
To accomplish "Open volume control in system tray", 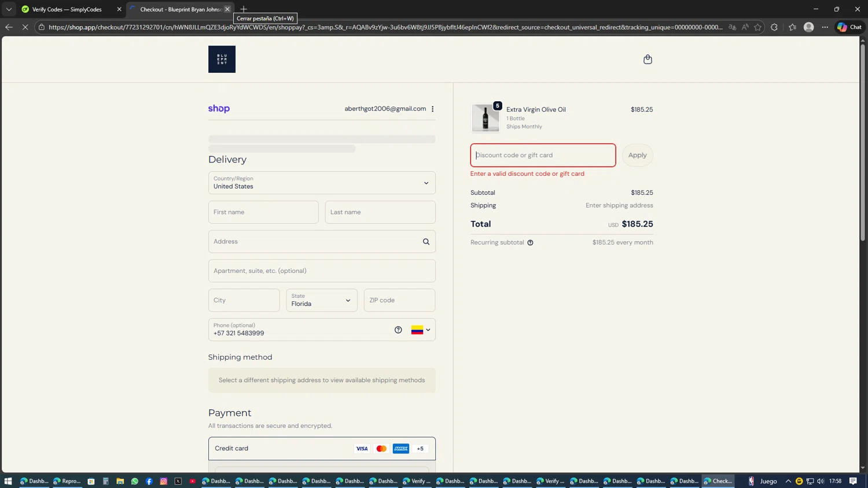I will click(x=821, y=481).
